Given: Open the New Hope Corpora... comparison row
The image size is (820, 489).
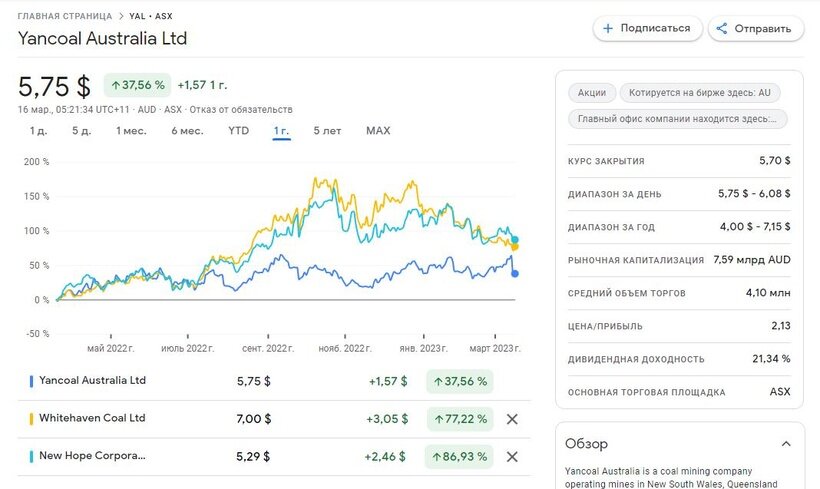Looking at the screenshot, I should pyautogui.click(x=274, y=457).
